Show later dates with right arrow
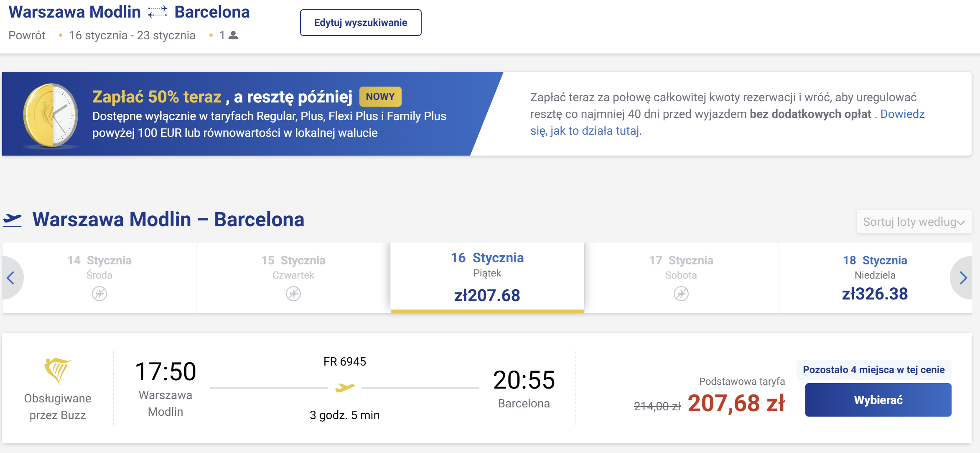 [x=963, y=278]
